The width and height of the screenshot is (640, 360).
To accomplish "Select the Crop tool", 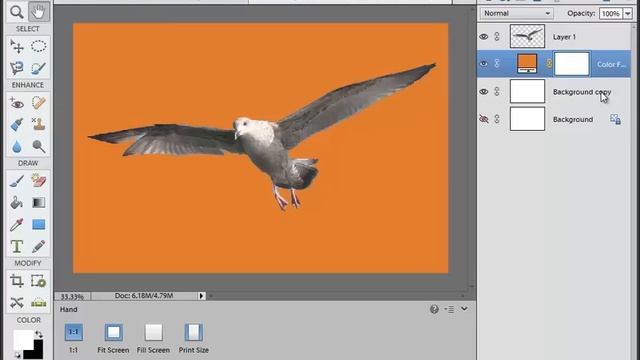I will [17, 281].
